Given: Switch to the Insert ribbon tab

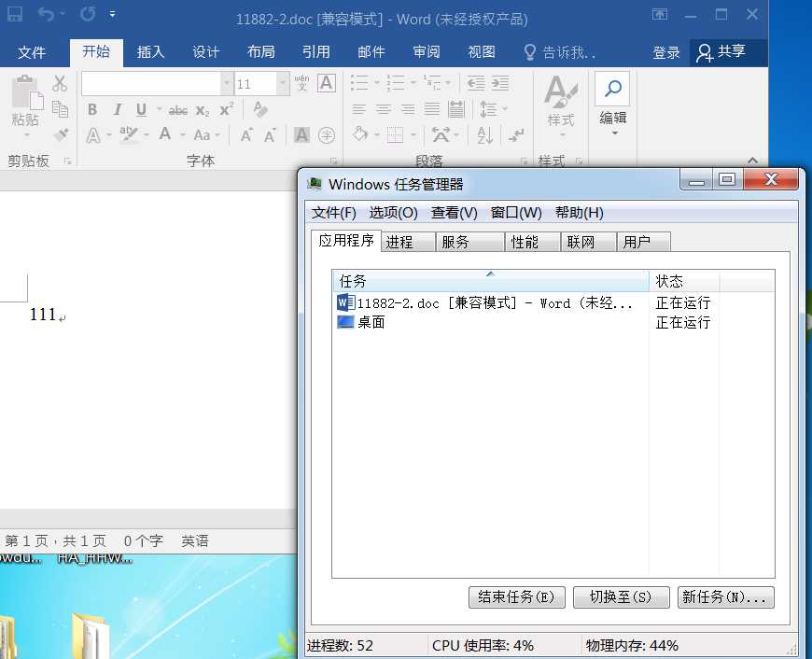Looking at the screenshot, I should pyautogui.click(x=150, y=52).
